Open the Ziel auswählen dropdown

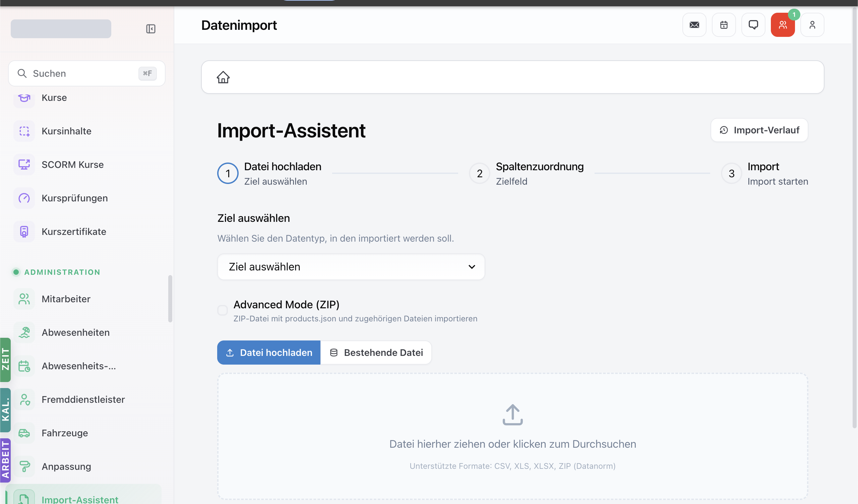[x=351, y=267]
